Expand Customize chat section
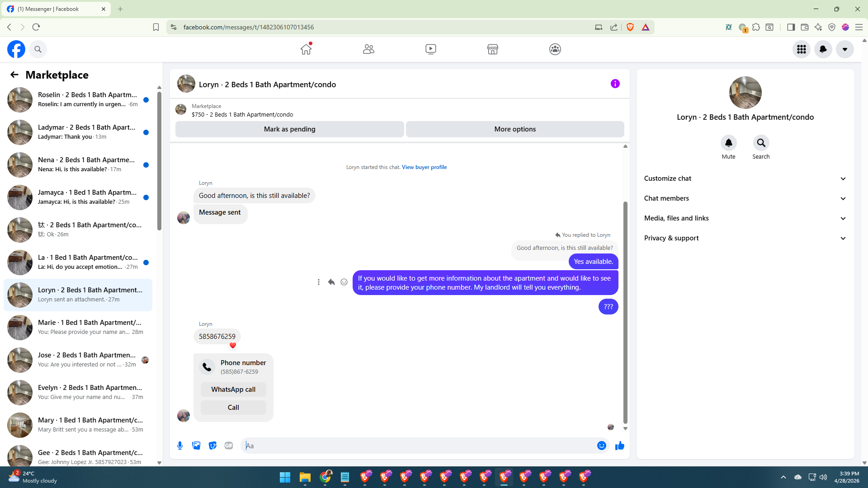 pos(745,178)
